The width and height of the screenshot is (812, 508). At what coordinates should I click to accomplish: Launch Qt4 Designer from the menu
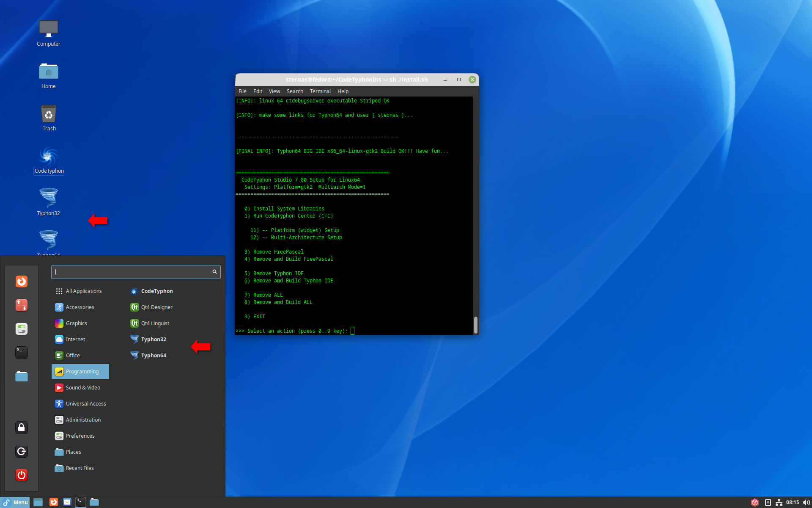coord(151,307)
